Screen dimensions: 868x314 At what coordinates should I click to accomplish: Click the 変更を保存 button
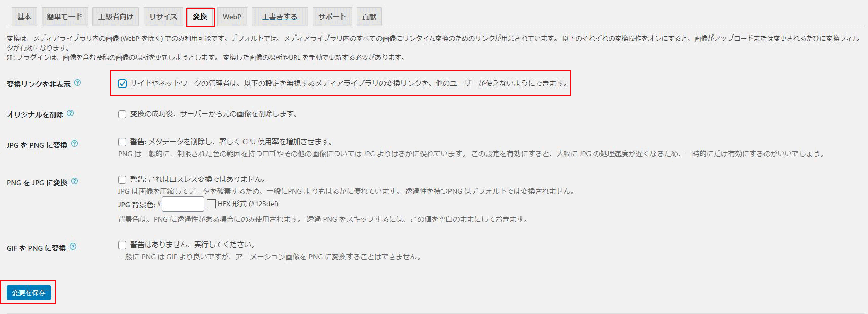click(x=28, y=293)
